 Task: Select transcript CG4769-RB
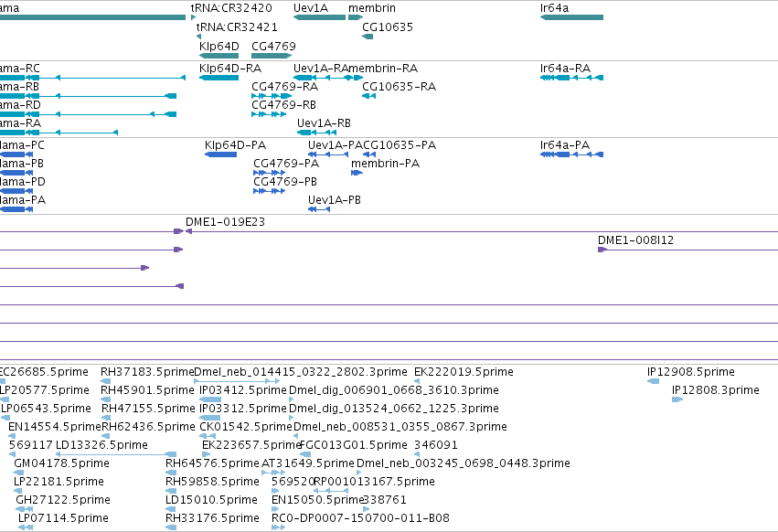coord(269,114)
